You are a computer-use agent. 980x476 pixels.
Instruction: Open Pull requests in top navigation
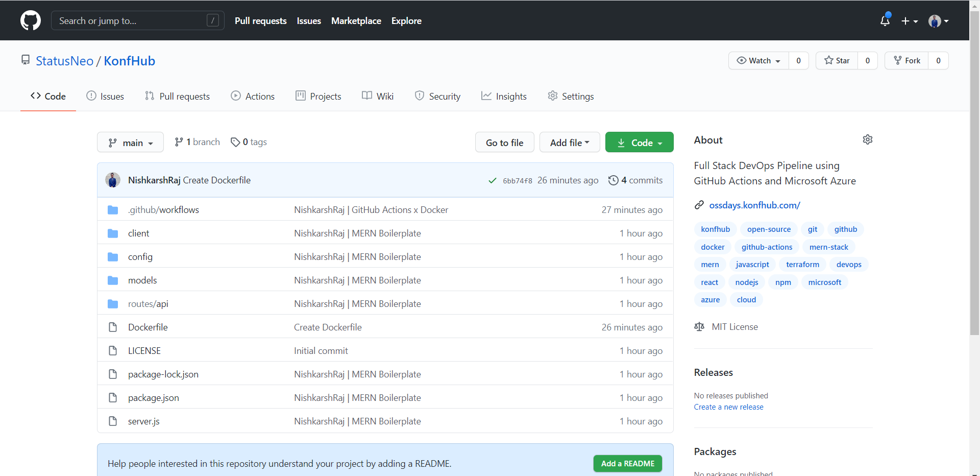click(x=261, y=21)
